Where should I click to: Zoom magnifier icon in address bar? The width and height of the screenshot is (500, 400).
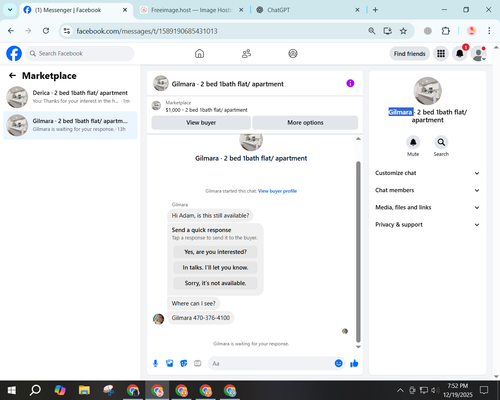[x=372, y=31]
